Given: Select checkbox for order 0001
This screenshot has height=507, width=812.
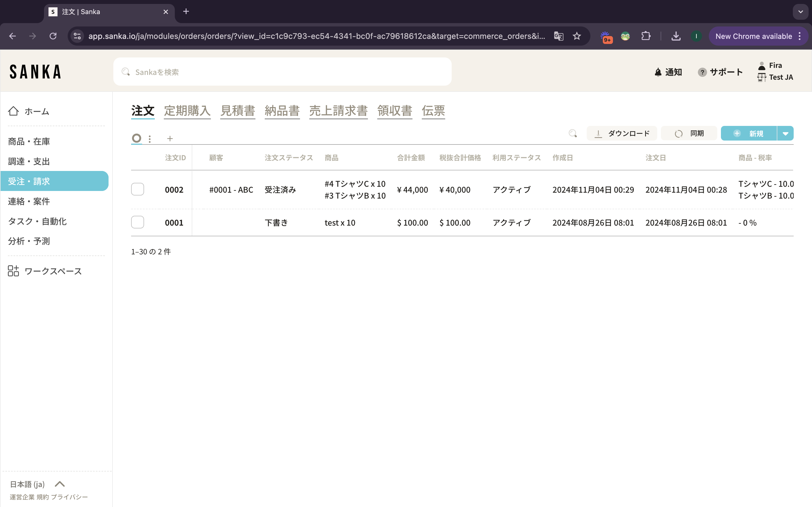Looking at the screenshot, I should (x=138, y=222).
